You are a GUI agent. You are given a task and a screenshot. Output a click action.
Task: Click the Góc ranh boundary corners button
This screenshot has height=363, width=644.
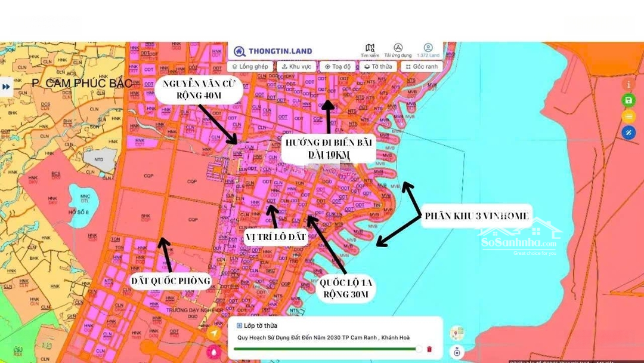pyautogui.click(x=422, y=67)
